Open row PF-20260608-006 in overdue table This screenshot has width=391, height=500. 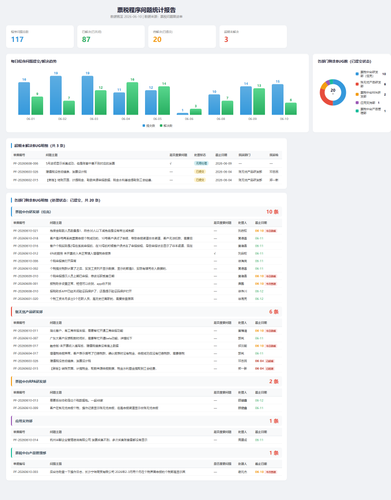tap(146, 163)
